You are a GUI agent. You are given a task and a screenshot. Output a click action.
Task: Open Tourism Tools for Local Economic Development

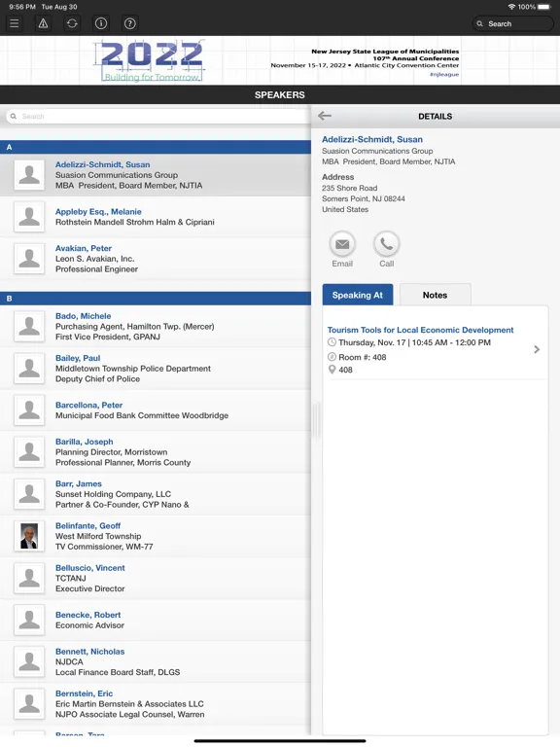click(x=420, y=330)
